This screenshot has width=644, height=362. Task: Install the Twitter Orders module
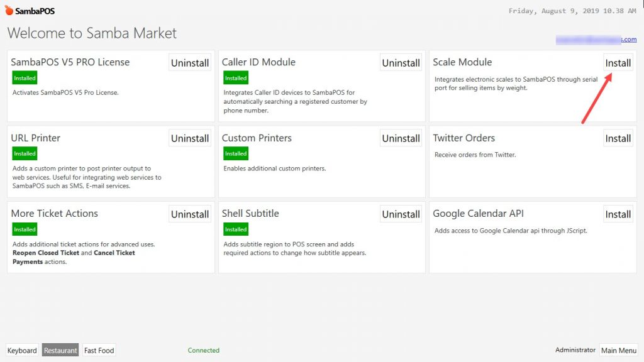(x=618, y=138)
